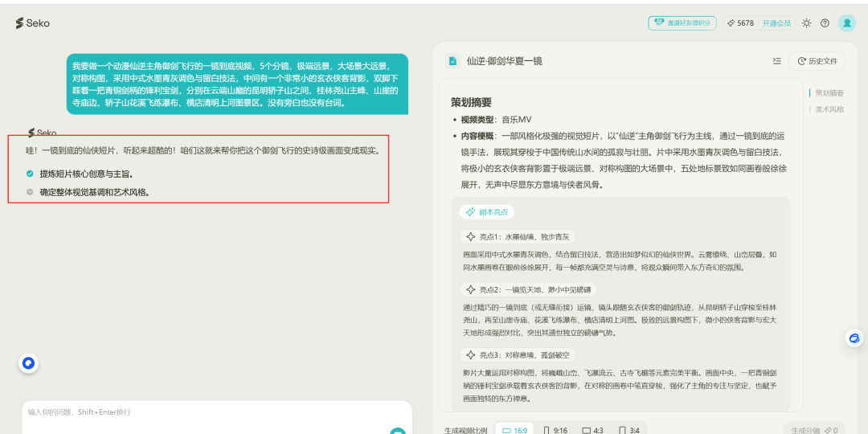Click the document icon beside 仙逆·御剑华夏一镜
Viewport: 868px width, 434px height.
coord(452,61)
